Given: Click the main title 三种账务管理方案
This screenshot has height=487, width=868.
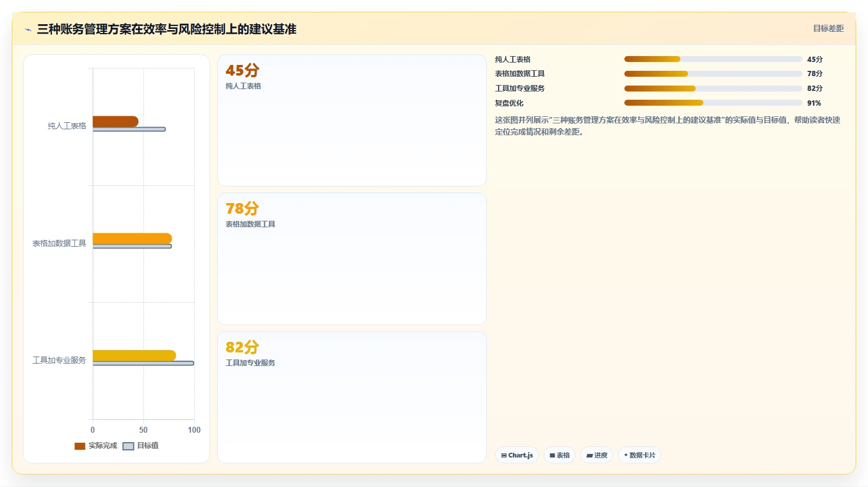Looking at the screenshot, I should pyautogui.click(x=166, y=29).
